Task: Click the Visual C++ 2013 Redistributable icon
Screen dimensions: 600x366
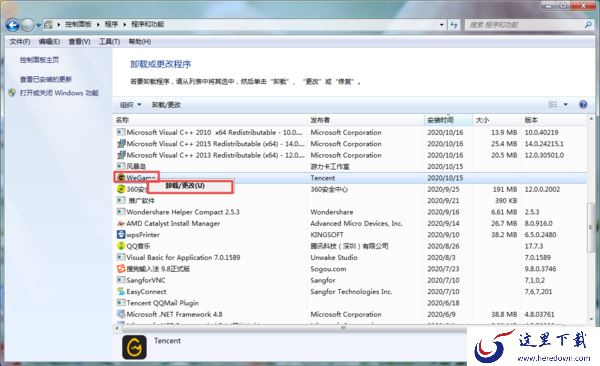Action: [121, 155]
